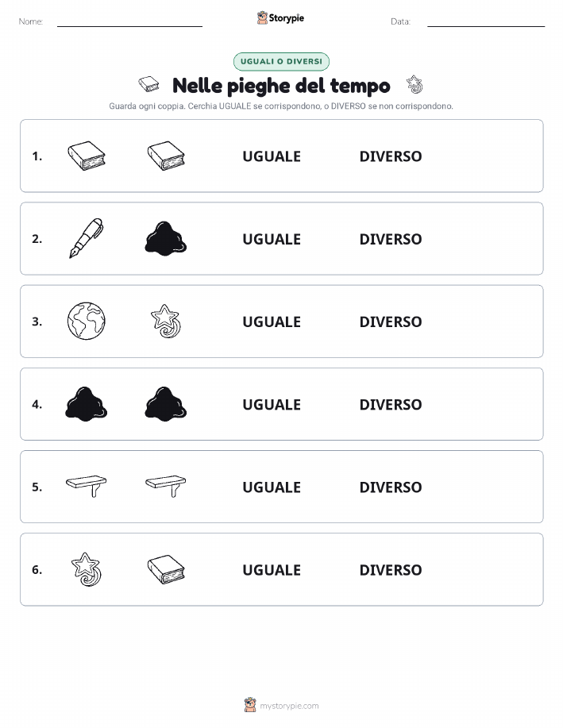Select DIVERSO for row 6
The image size is (563, 728).
(x=391, y=570)
